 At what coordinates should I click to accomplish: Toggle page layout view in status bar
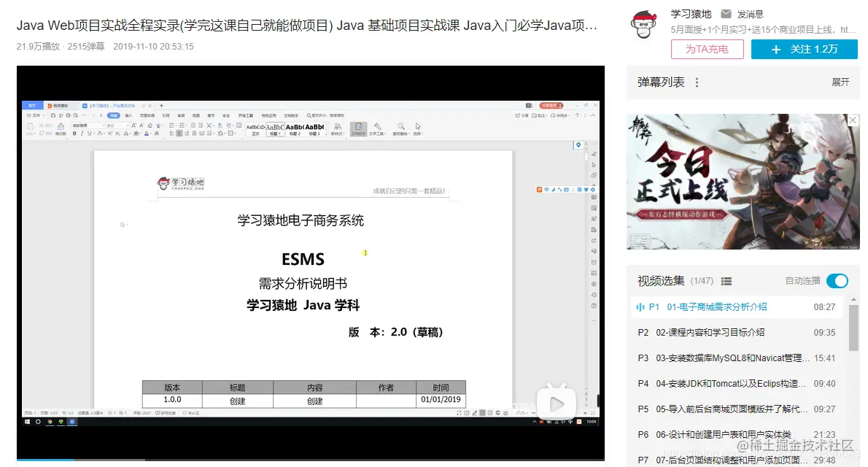tap(482, 413)
